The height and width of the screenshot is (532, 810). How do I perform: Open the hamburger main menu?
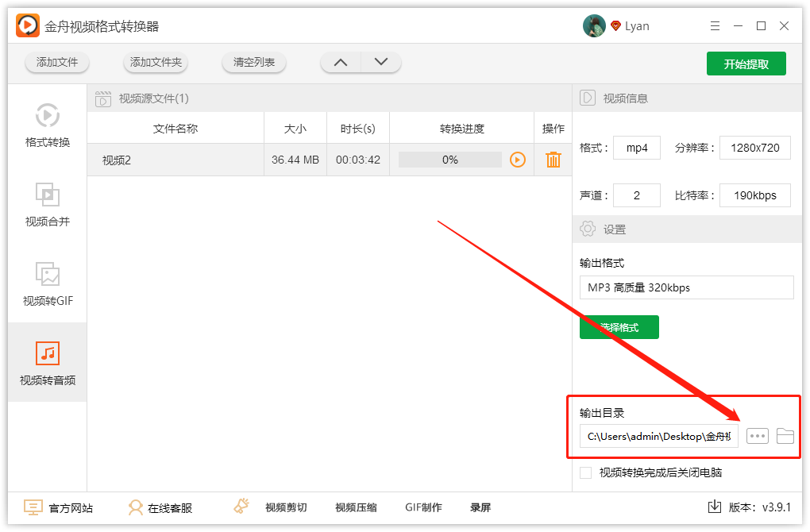[x=715, y=26]
